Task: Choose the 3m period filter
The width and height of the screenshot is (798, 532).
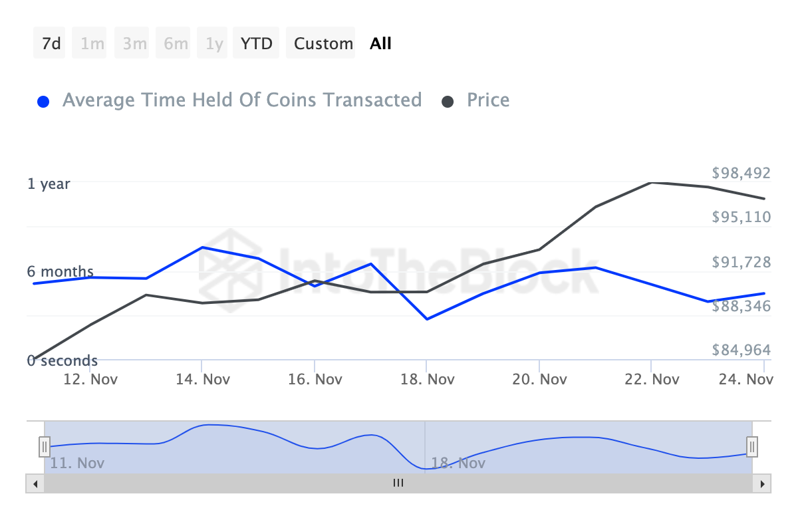Action: point(131,43)
